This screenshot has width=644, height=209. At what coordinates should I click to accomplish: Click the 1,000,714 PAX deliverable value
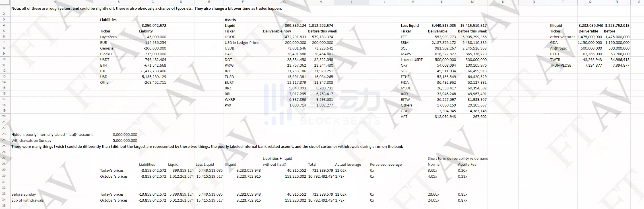point(298,105)
